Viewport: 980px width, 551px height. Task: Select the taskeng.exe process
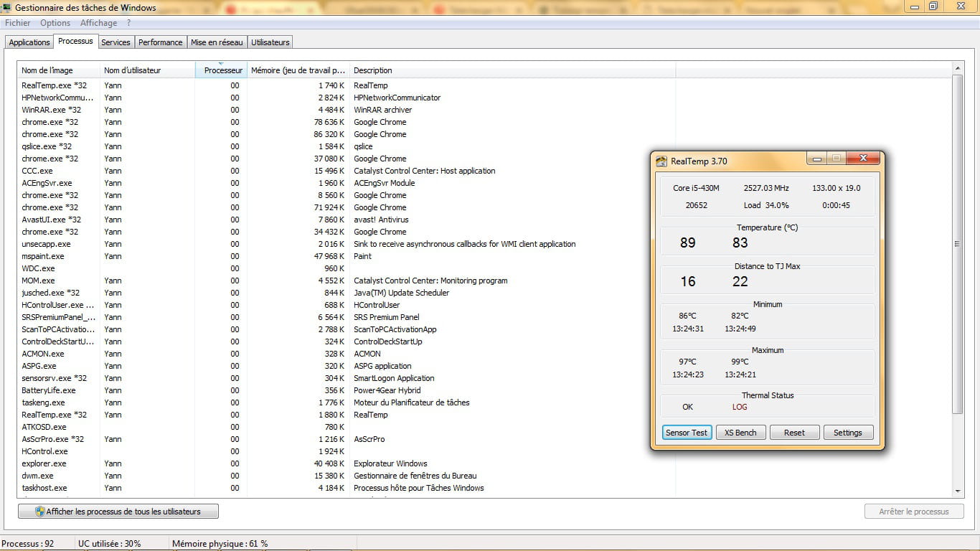tap(347, 402)
